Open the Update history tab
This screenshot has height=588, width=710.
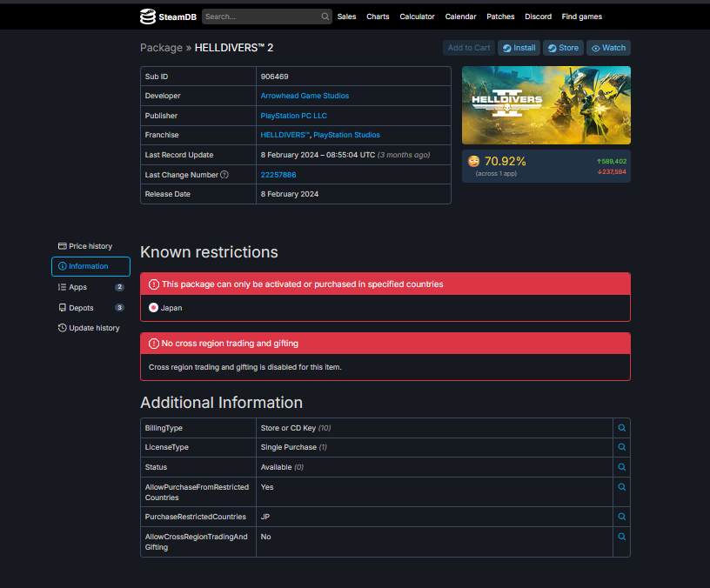(90, 328)
